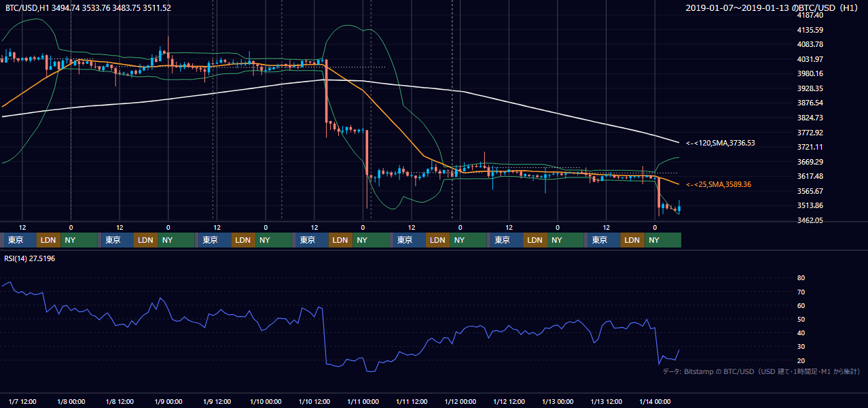The width and height of the screenshot is (868, 408).
Task: Click the 2019-01-07～2019-01-13 chart title
Action: tap(773, 8)
